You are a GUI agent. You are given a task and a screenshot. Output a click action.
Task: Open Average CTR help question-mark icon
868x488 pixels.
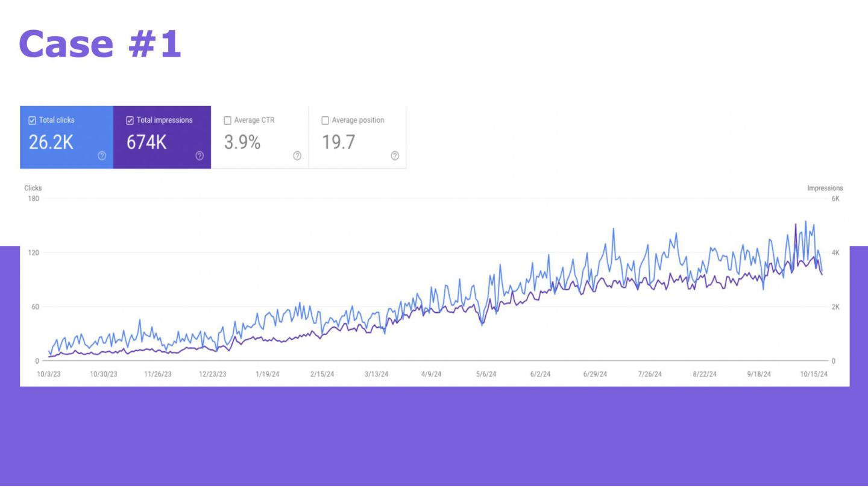(x=297, y=156)
